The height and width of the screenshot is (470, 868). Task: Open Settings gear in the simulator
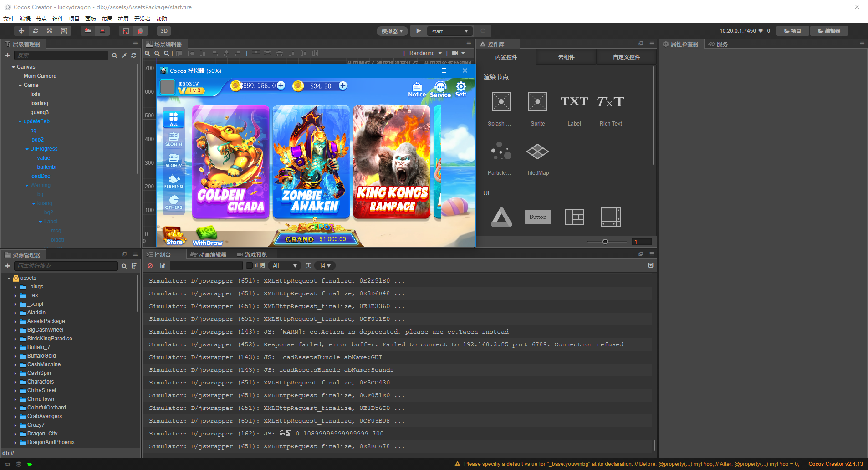pos(461,89)
